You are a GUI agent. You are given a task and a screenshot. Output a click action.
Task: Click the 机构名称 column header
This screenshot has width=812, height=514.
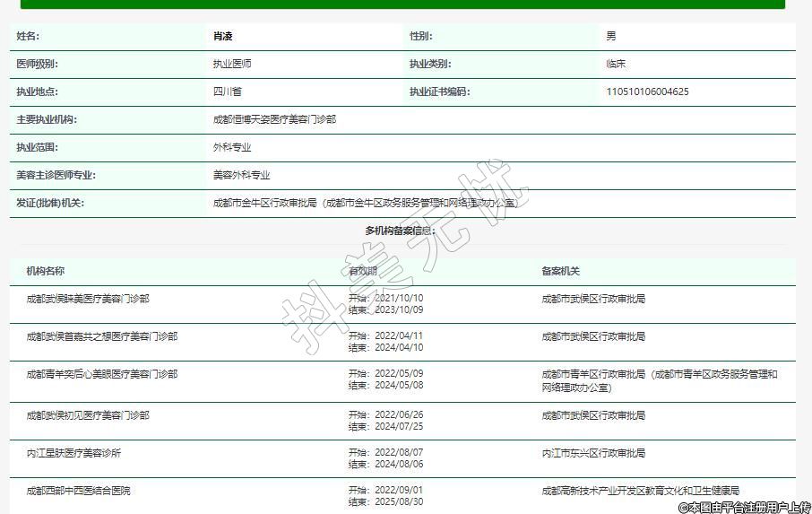46,271
